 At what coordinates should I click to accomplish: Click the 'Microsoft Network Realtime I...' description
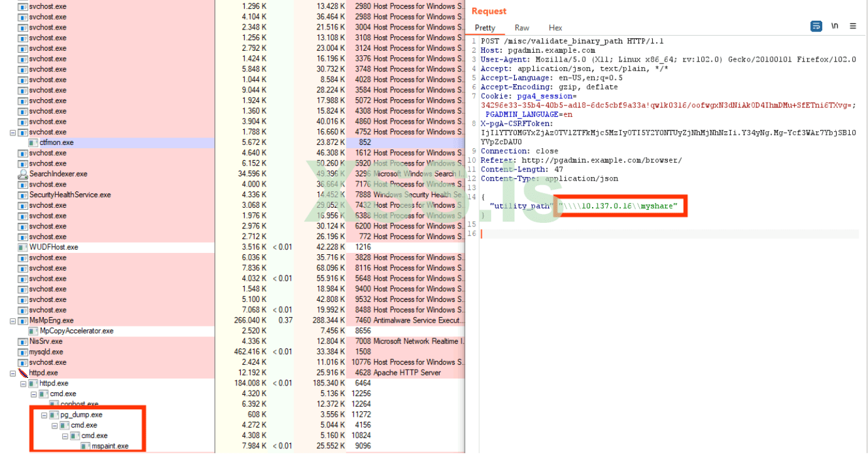coord(418,341)
